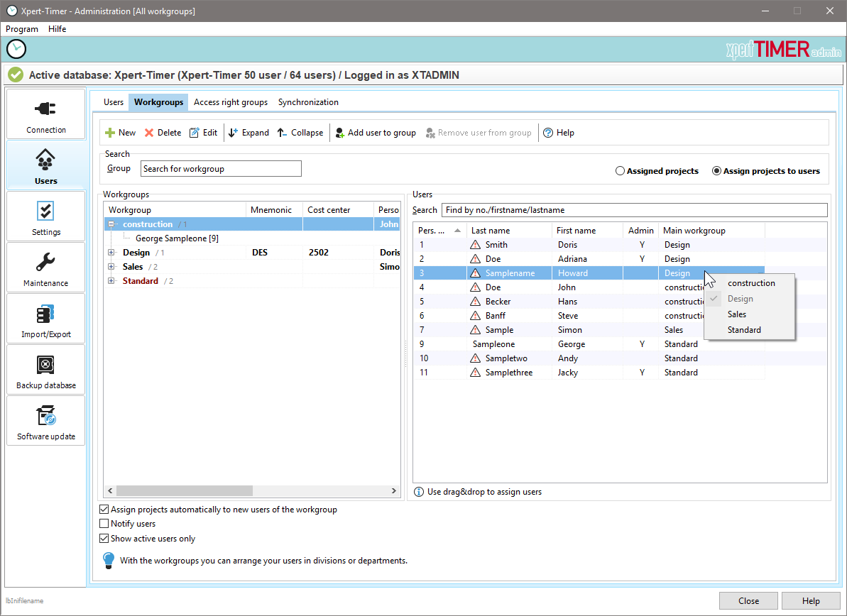Image resolution: width=847 pixels, height=616 pixels.
Task: Go to Import/Export section
Action: [46, 319]
